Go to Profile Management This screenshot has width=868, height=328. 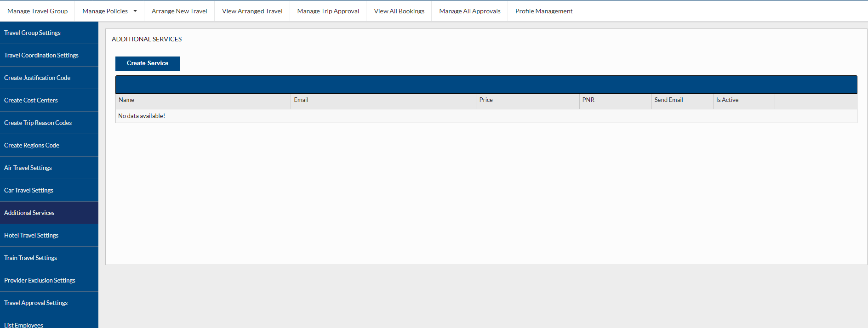click(x=544, y=11)
